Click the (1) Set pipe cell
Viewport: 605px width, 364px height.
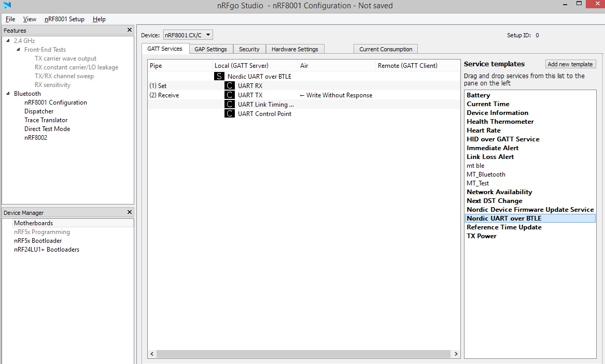click(158, 86)
